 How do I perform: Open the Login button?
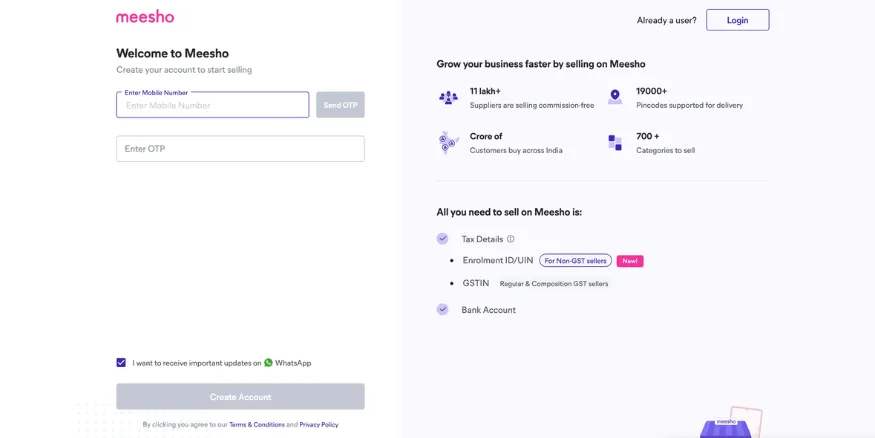tap(737, 20)
